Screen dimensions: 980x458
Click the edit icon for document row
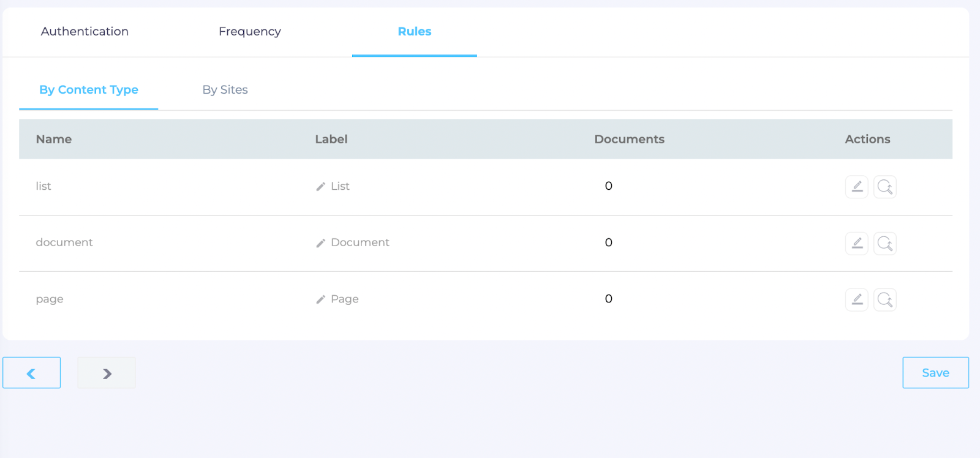click(x=856, y=243)
